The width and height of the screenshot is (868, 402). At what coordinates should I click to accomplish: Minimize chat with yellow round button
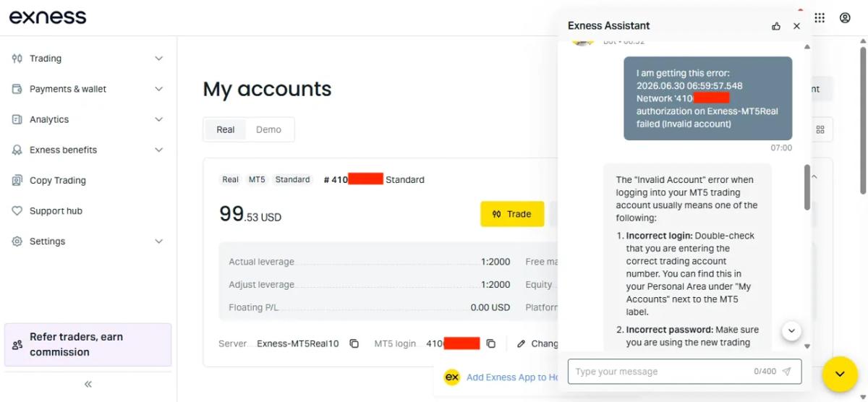pyautogui.click(x=840, y=374)
